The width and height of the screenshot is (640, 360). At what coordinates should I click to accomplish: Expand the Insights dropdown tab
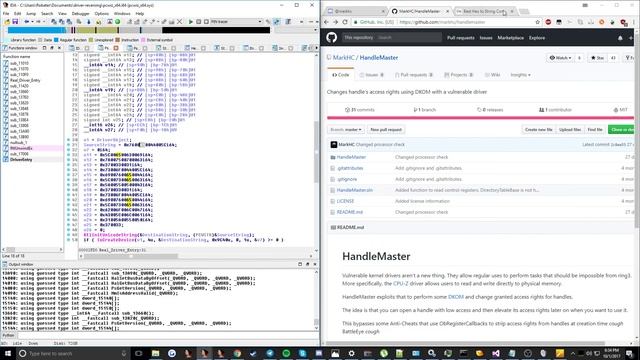520,75
